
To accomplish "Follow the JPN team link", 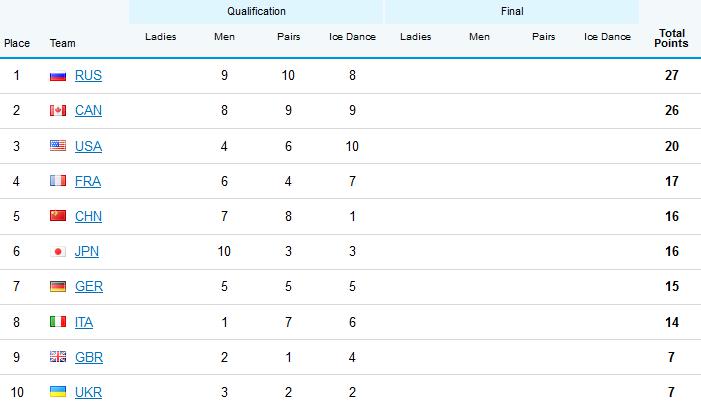I will [x=88, y=252].
